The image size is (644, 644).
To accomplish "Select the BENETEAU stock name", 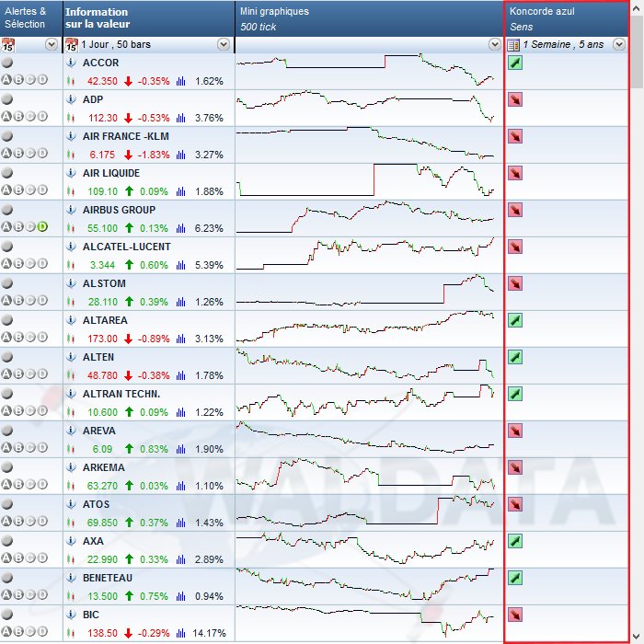I will click(x=108, y=578).
